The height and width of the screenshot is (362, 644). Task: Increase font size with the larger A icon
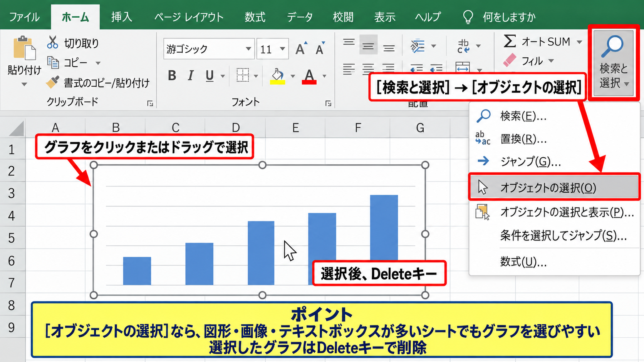tap(301, 48)
